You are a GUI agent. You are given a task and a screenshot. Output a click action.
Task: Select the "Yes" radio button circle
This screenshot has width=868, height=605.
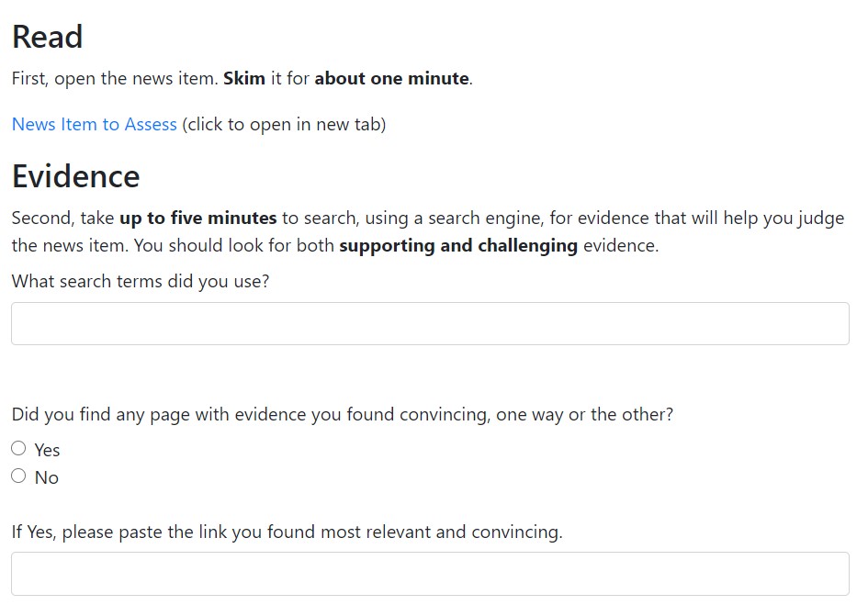[18, 449]
